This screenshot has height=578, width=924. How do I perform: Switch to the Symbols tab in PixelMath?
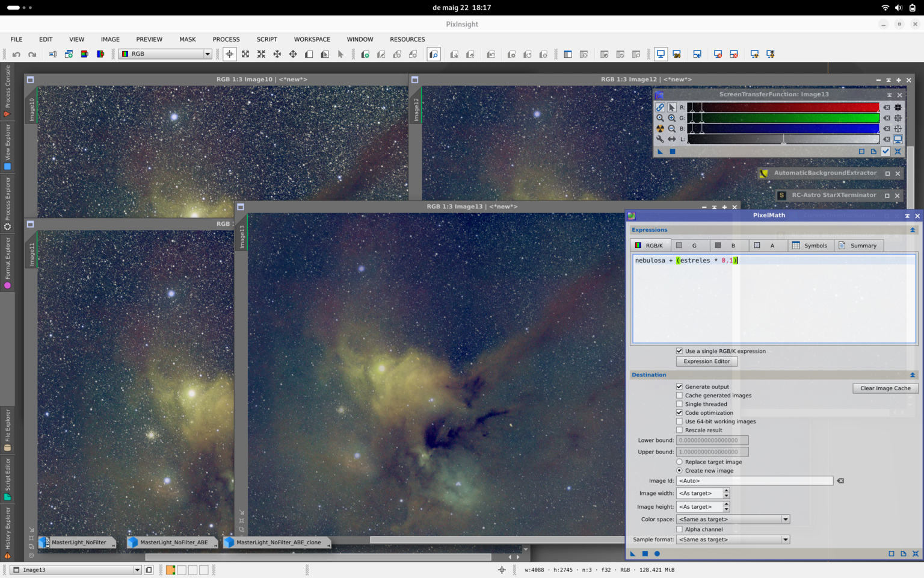pyautogui.click(x=810, y=246)
